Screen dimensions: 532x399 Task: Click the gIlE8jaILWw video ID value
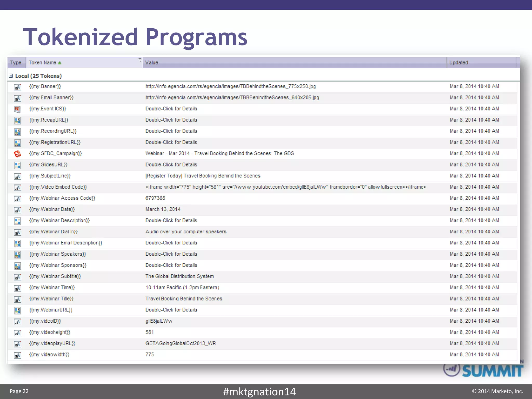(x=159, y=321)
